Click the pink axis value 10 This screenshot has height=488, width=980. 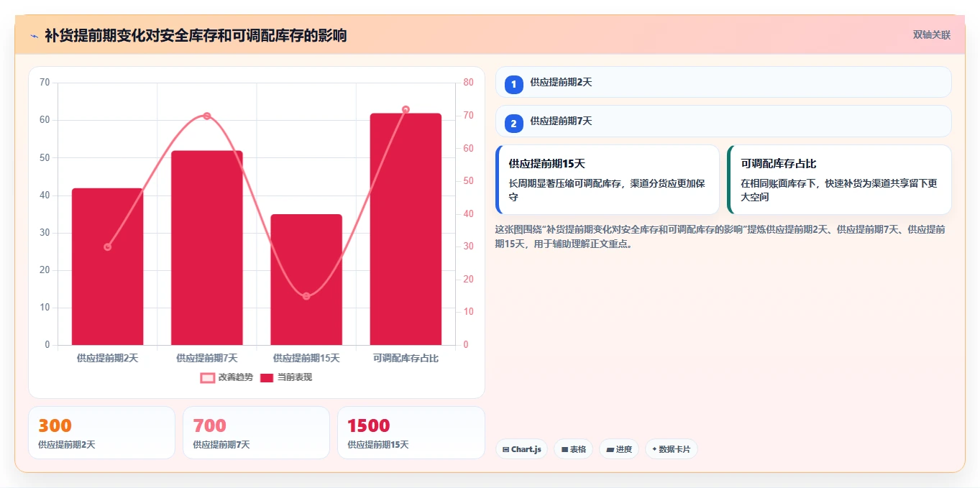point(469,312)
